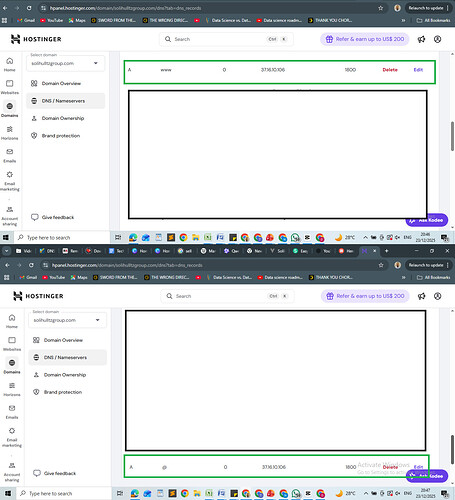455x500 pixels.
Task: Open Websites sidebar icon in the @-record window
Action: click(12, 340)
